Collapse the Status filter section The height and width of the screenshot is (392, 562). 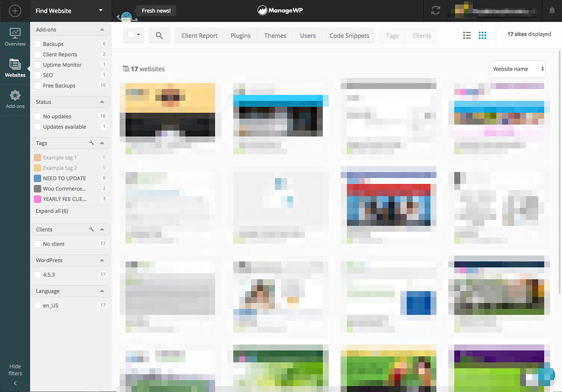(102, 102)
